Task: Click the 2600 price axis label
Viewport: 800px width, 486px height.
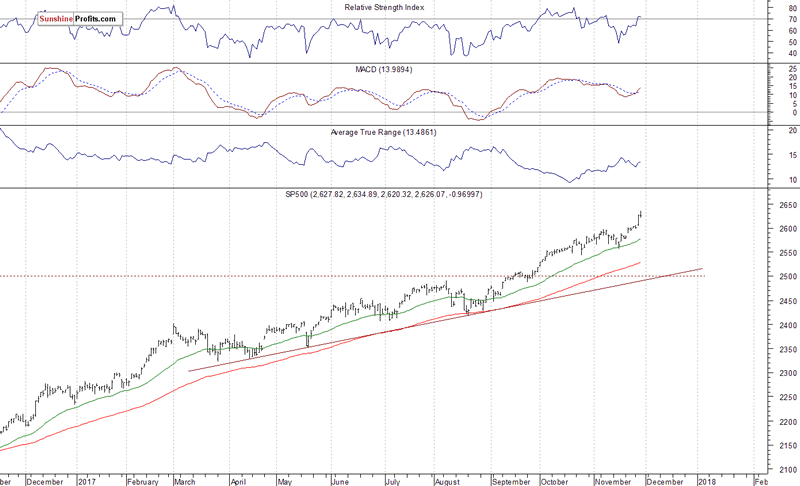Action: 789,229
